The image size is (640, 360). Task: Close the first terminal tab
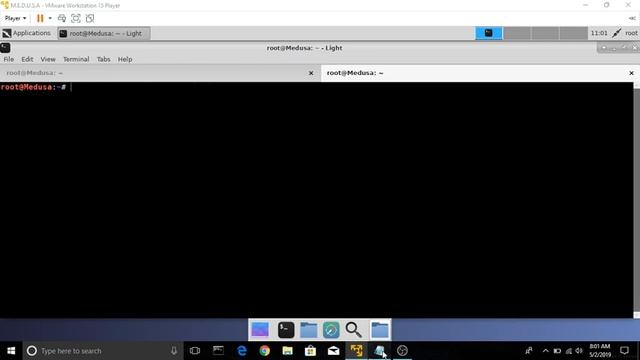(311, 73)
